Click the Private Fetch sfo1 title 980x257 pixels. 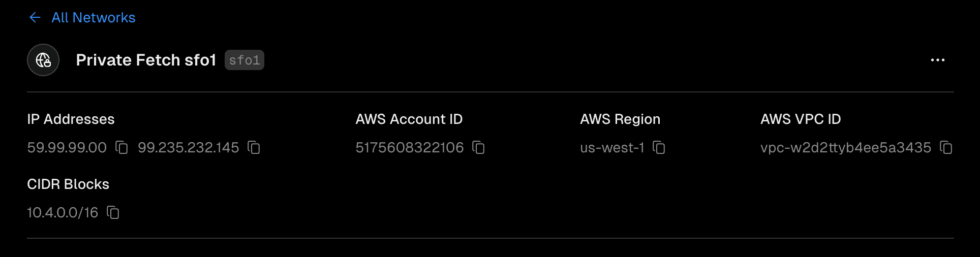click(x=146, y=60)
